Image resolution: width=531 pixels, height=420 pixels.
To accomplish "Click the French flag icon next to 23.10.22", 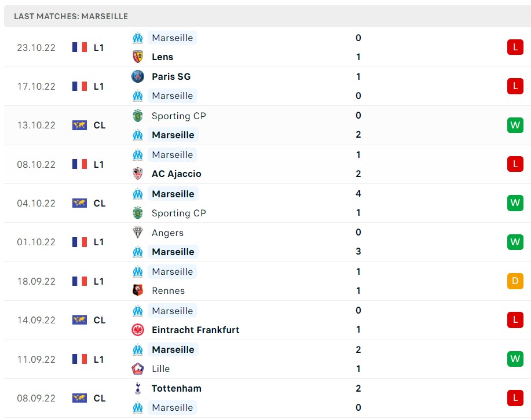I will (79, 47).
